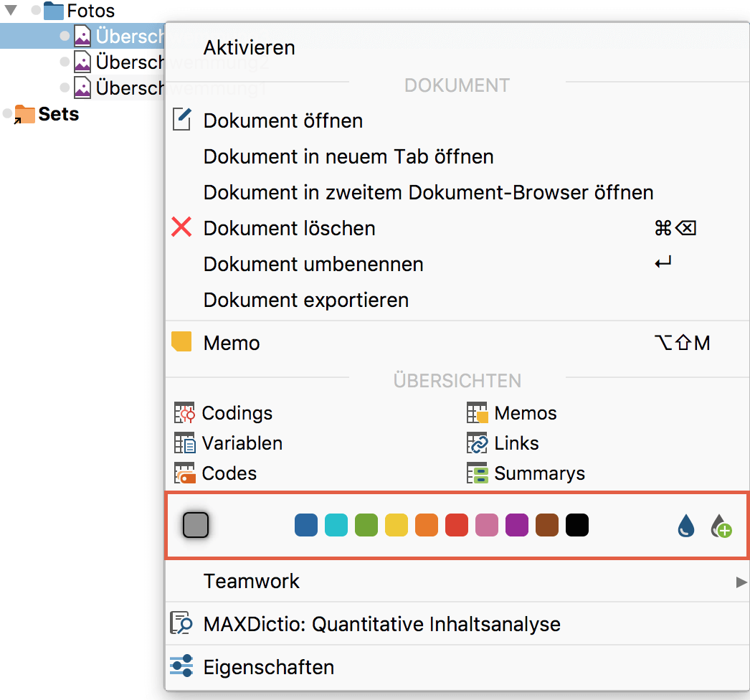Click the Codes overview icon
750x700 pixels.
coord(185,473)
